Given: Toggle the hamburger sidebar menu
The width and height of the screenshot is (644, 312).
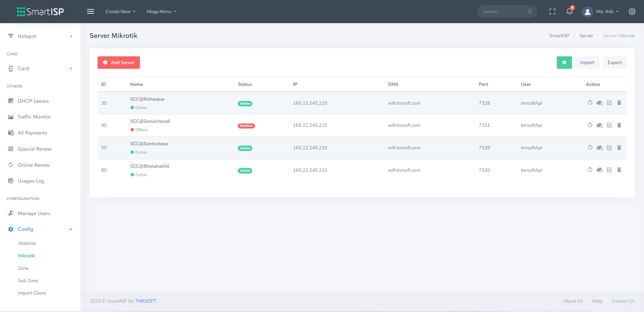Looking at the screenshot, I should (x=91, y=12).
